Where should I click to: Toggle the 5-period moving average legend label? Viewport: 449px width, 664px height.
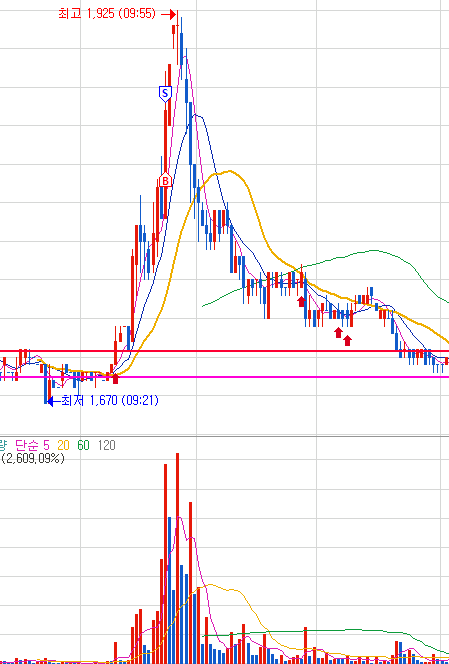coord(47,445)
